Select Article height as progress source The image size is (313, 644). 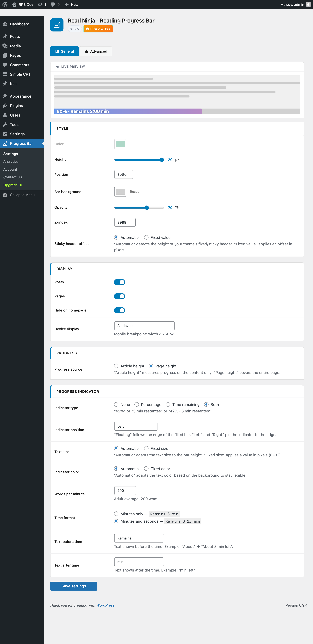(116, 366)
